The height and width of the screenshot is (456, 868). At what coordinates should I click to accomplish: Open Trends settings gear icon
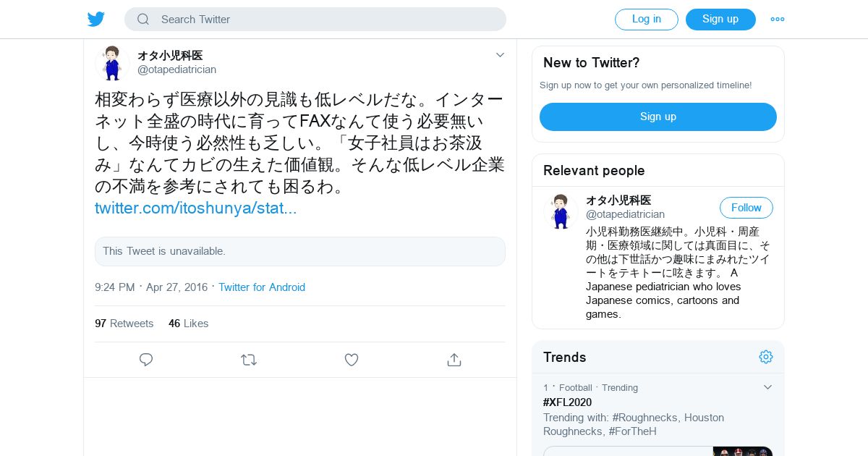pyautogui.click(x=766, y=357)
